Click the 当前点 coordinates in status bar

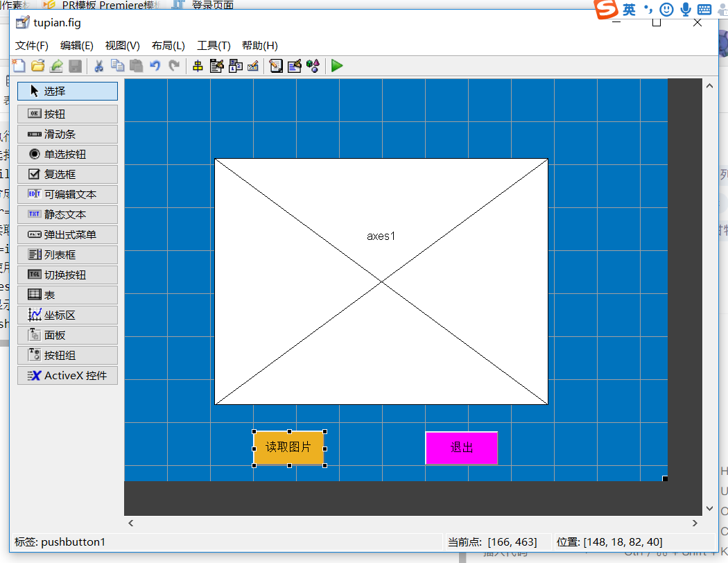coord(492,542)
